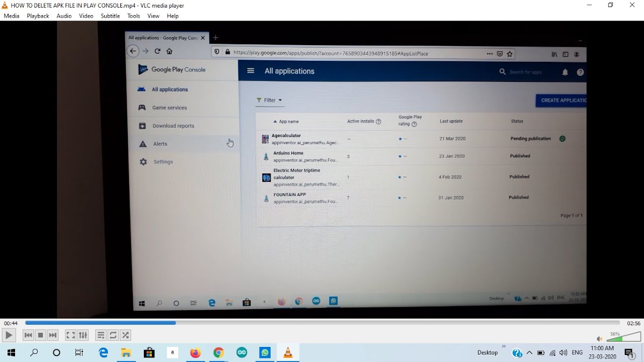
Task: Click the VLC cone title bar icon
Action: point(5,6)
